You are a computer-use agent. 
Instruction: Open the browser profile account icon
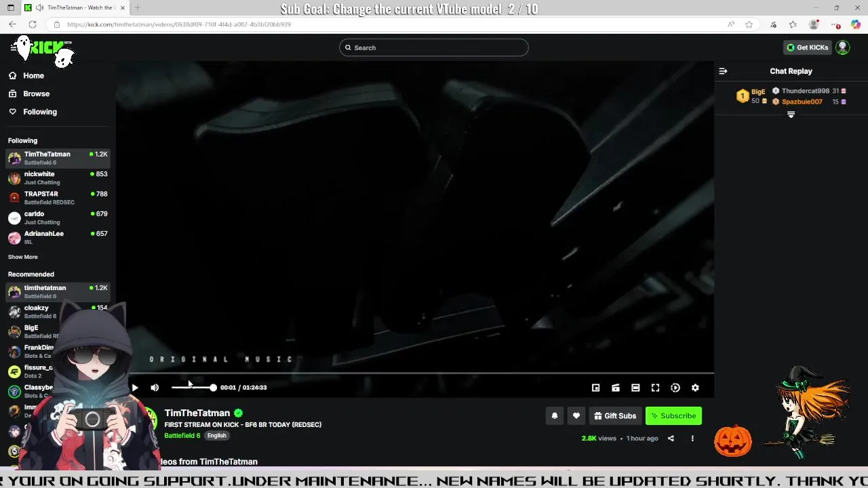[x=814, y=24]
